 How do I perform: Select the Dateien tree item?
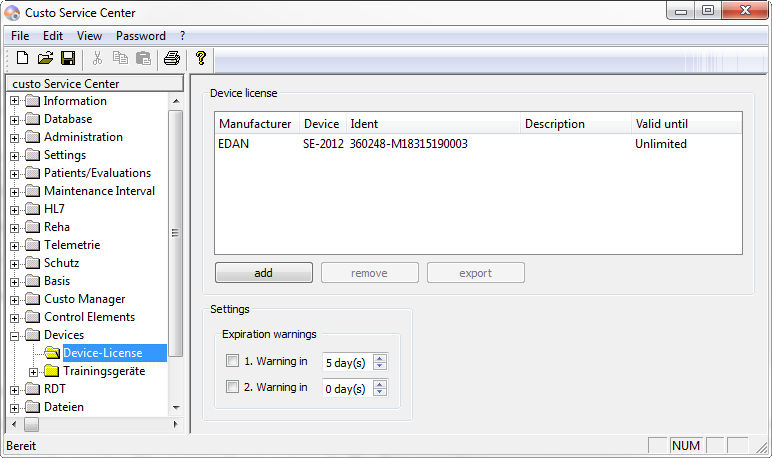(64, 407)
